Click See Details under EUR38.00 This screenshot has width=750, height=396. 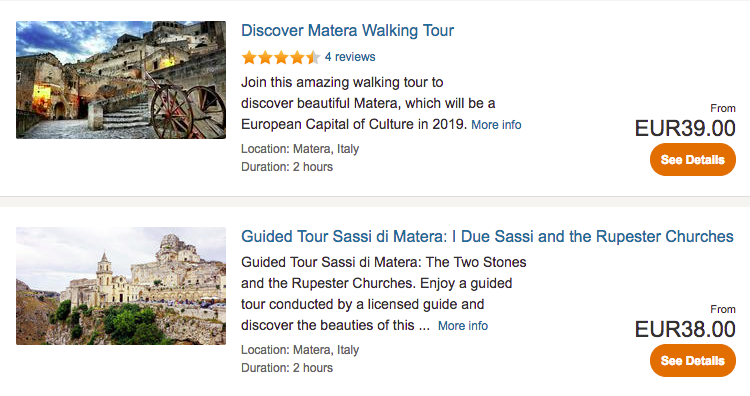[693, 360]
